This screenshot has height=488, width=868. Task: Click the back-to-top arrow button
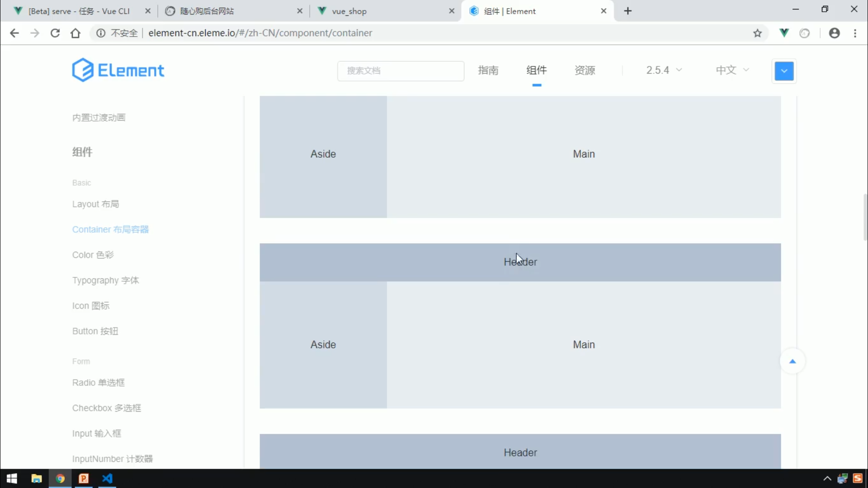coord(793,361)
